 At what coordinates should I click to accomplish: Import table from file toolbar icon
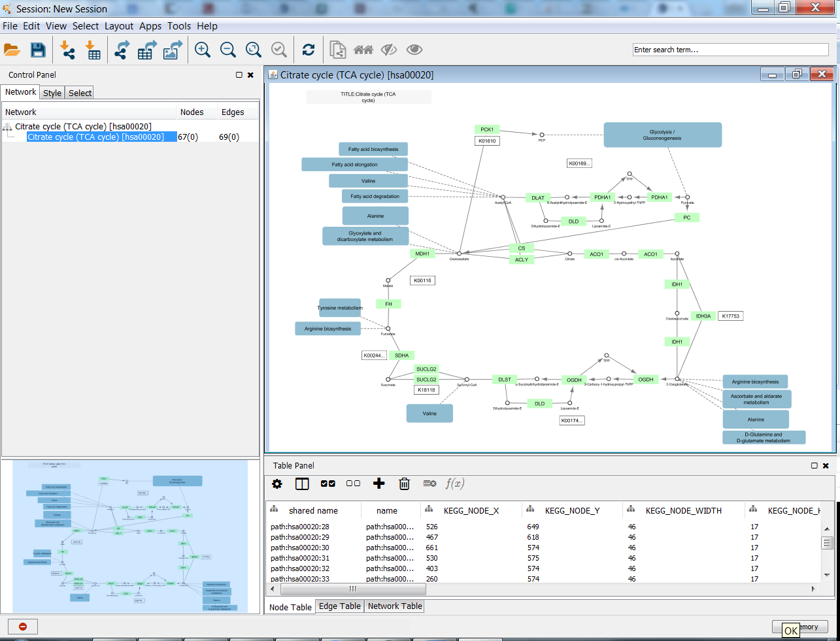pos(93,50)
